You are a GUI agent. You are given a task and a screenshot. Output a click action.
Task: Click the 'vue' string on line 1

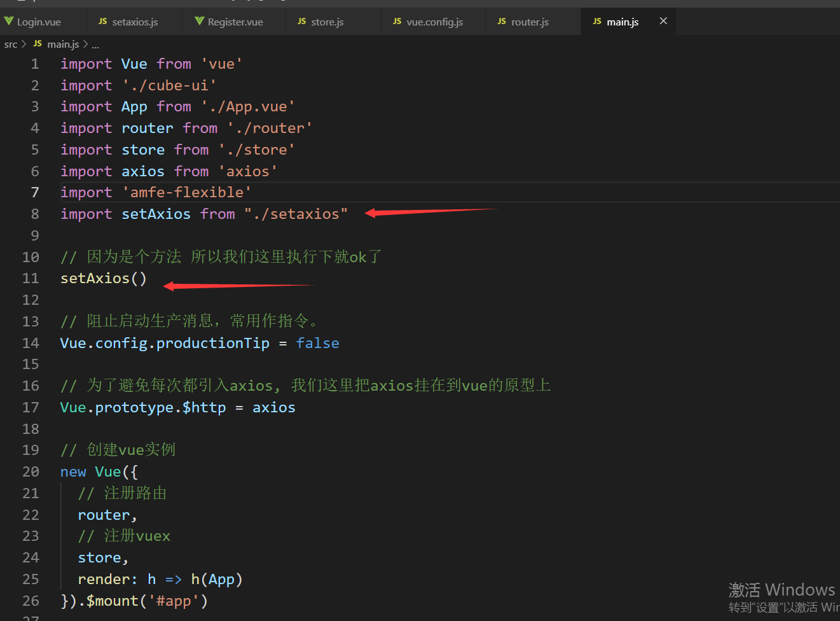coord(221,64)
